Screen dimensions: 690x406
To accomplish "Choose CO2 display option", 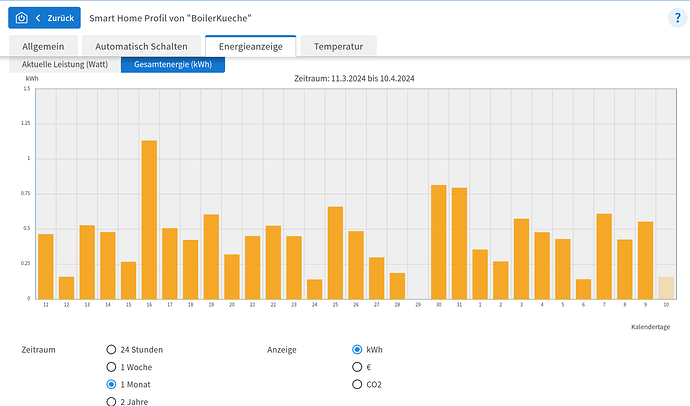I will 367,384.
